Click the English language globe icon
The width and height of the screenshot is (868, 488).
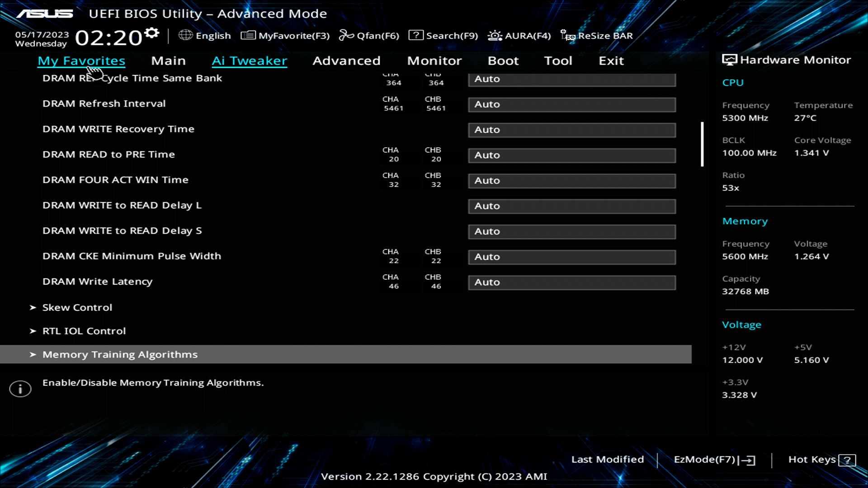[x=185, y=35]
